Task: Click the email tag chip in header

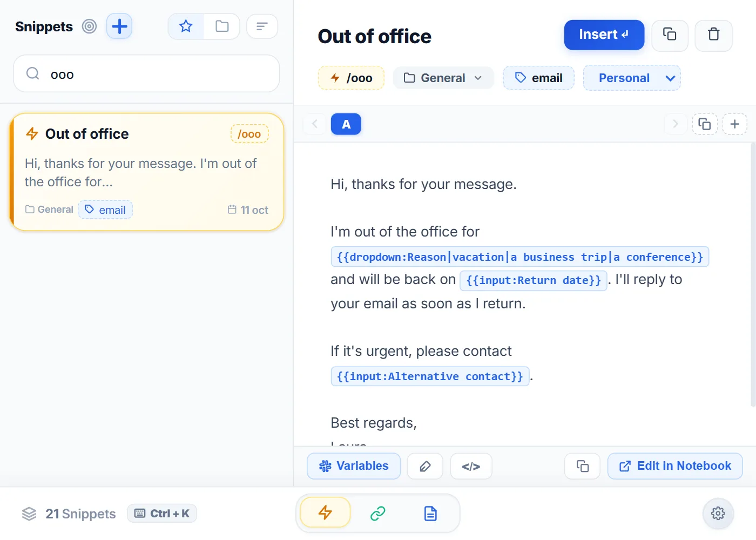Action: (x=538, y=78)
